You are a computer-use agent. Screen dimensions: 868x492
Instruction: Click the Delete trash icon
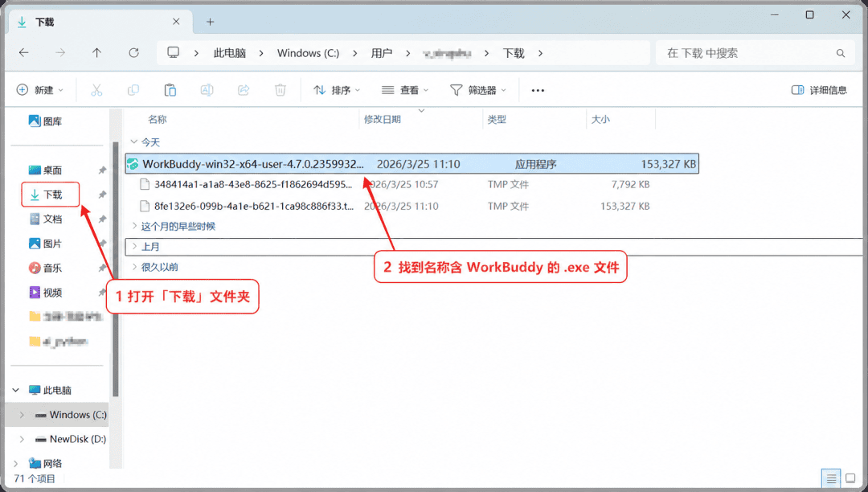[x=280, y=90]
